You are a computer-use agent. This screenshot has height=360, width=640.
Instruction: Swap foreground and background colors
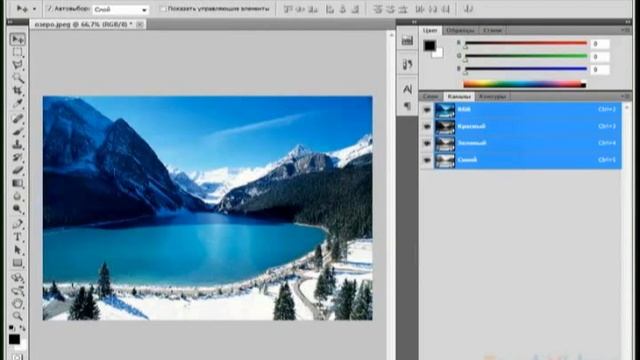(x=22, y=328)
